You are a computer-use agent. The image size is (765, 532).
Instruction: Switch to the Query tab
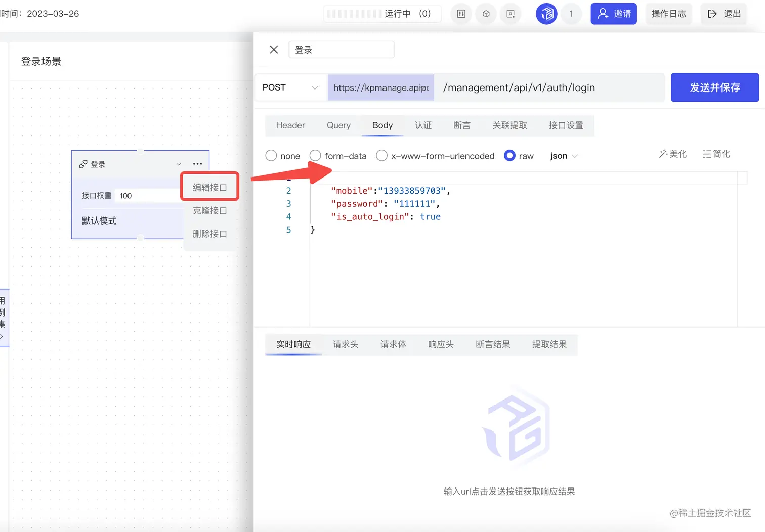(338, 125)
